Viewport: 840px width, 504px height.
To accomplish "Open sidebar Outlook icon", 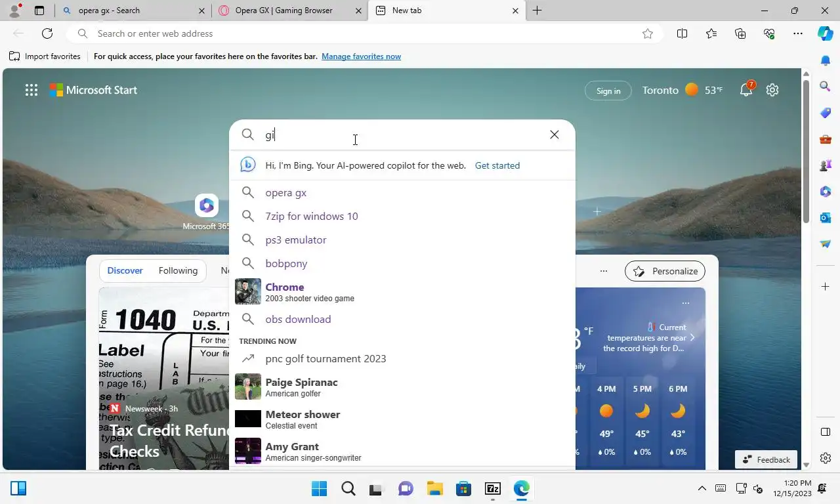I will (826, 217).
